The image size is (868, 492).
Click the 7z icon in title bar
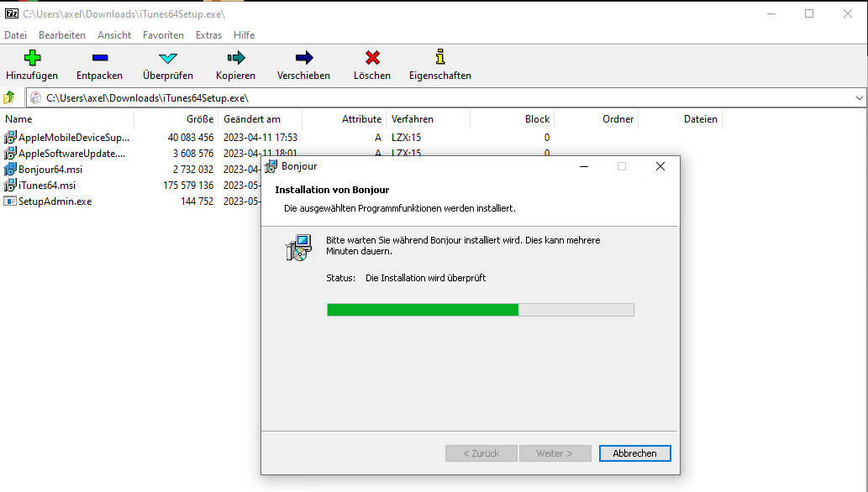(x=12, y=13)
